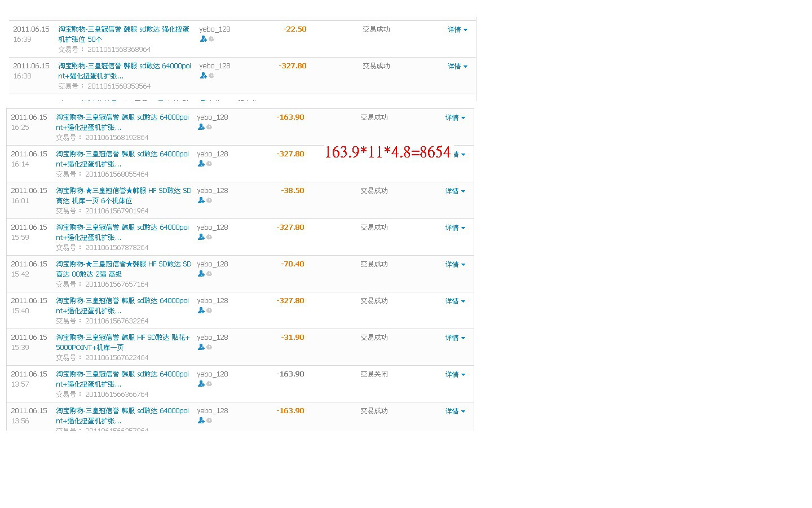Click the add-contact icon in the 16:39 row
The width and height of the screenshot is (812, 508).
203,39
